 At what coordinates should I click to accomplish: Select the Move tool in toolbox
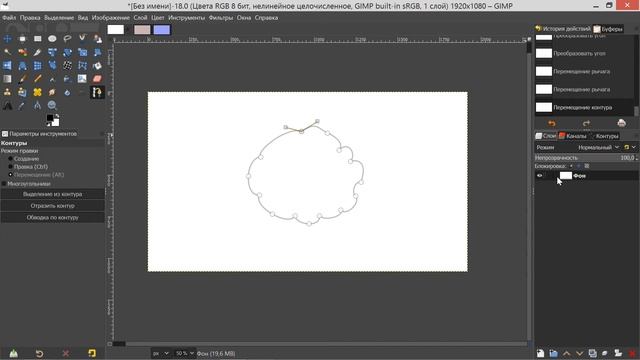[7, 39]
